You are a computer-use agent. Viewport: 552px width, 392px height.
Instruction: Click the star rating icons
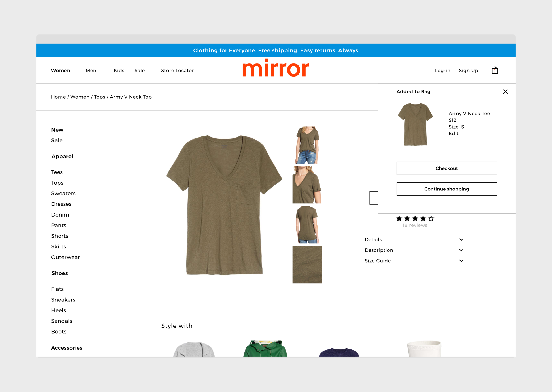pos(415,219)
